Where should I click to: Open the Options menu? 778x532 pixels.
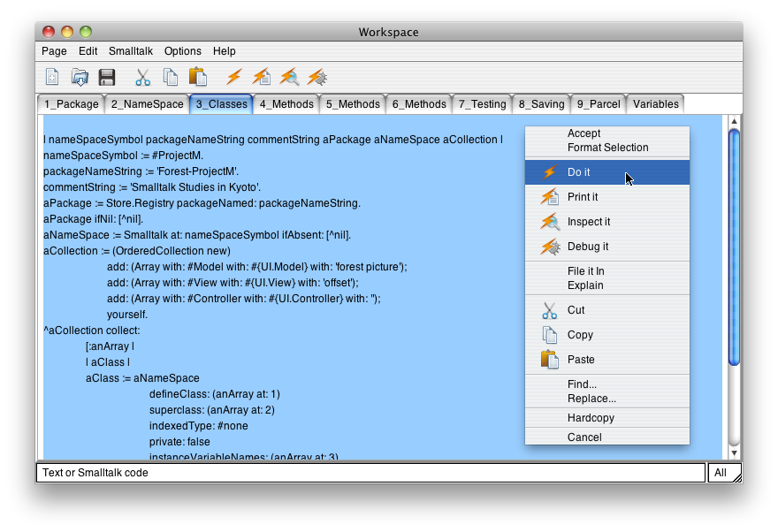tap(183, 51)
